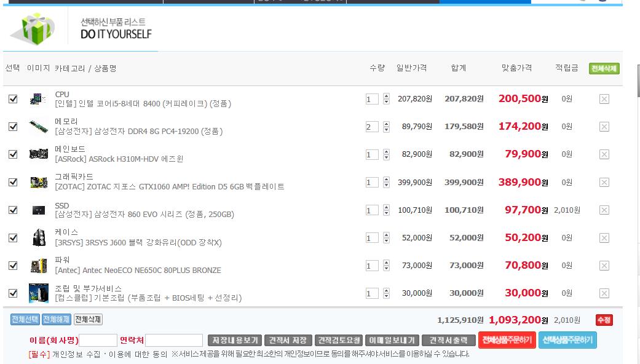
Task: Open the ZOTAC GTX1060 graphics card image
Action: (x=38, y=183)
